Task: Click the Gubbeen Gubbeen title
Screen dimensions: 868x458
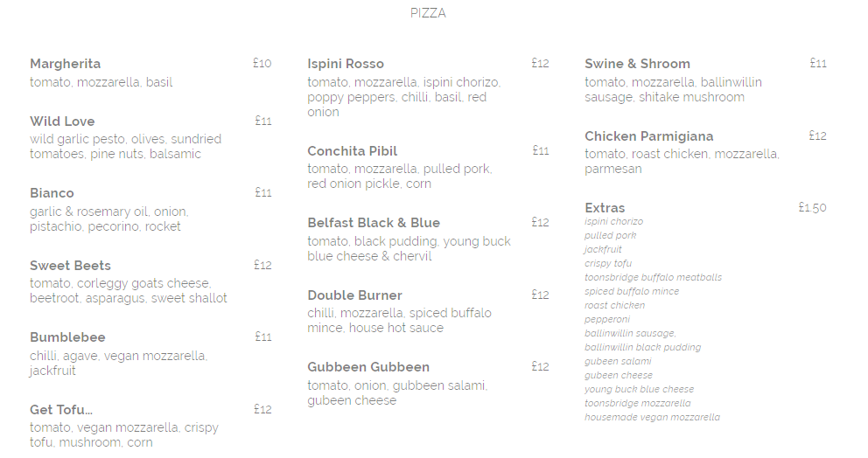Action: 368,367
